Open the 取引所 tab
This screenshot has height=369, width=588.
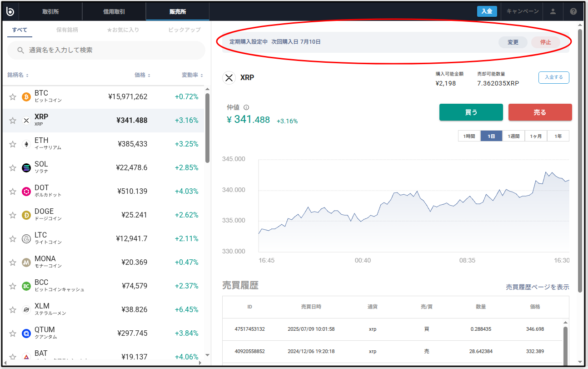(x=50, y=11)
